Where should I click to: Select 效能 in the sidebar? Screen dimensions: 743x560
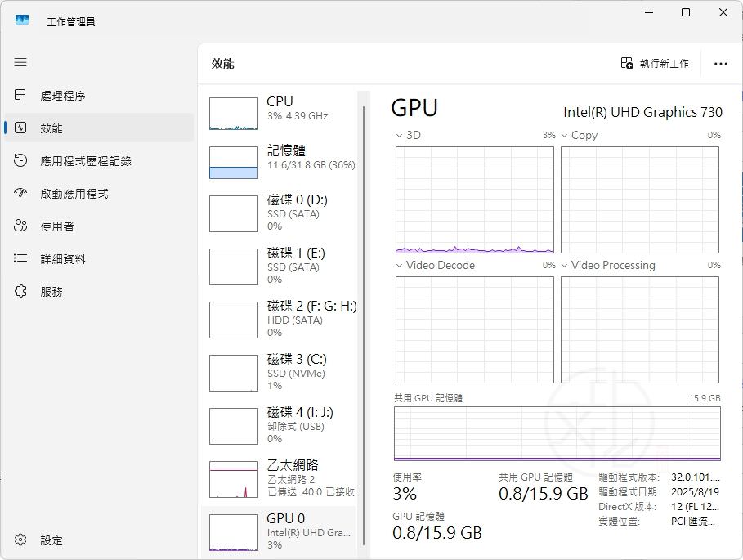99,128
